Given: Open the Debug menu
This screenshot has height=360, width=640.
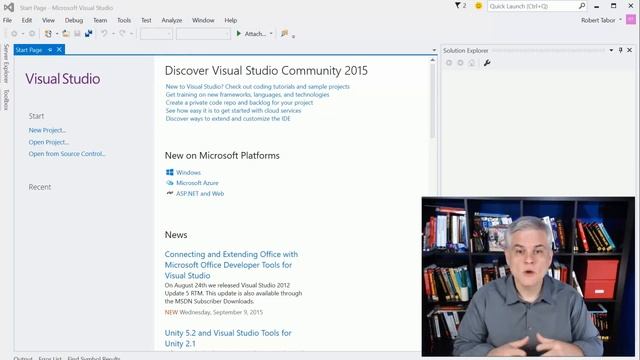Looking at the screenshot, I should pyautogui.click(x=74, y=20).
